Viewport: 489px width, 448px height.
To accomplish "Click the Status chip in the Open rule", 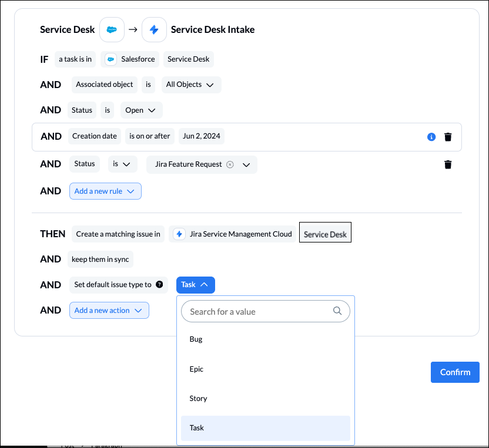I will 82,110.
